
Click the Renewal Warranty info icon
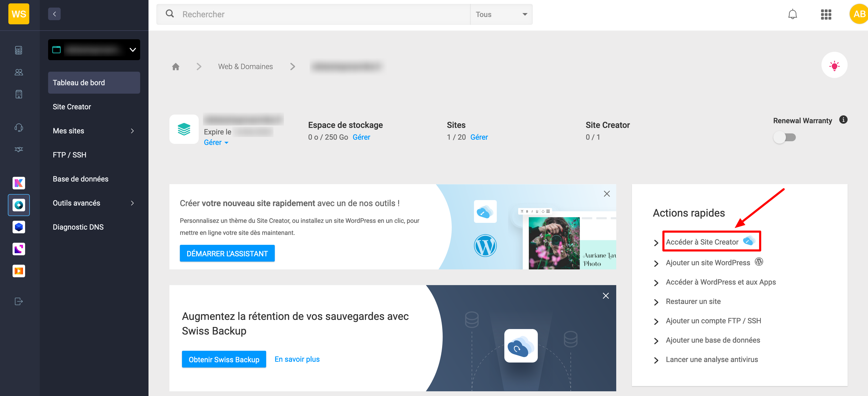point(843,120)
